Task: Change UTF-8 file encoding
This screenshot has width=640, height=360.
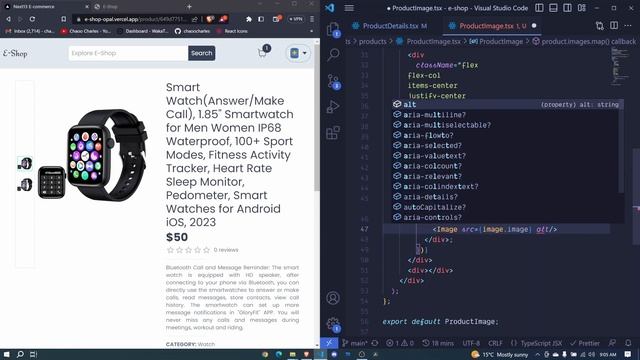Action: (471, 343)
